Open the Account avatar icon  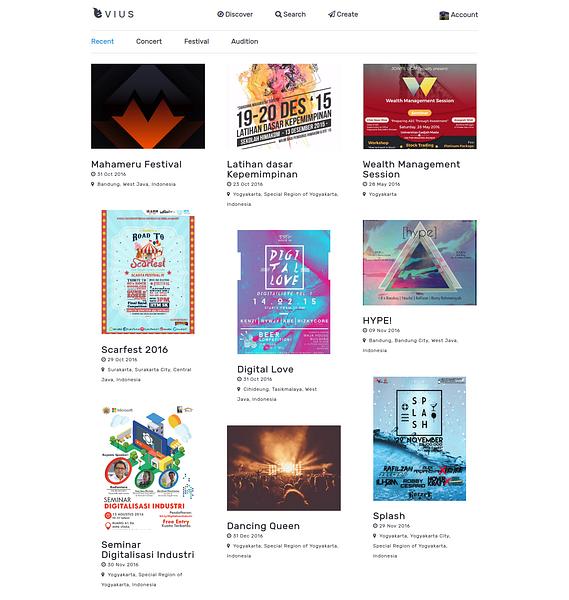[x=444, y=15]
